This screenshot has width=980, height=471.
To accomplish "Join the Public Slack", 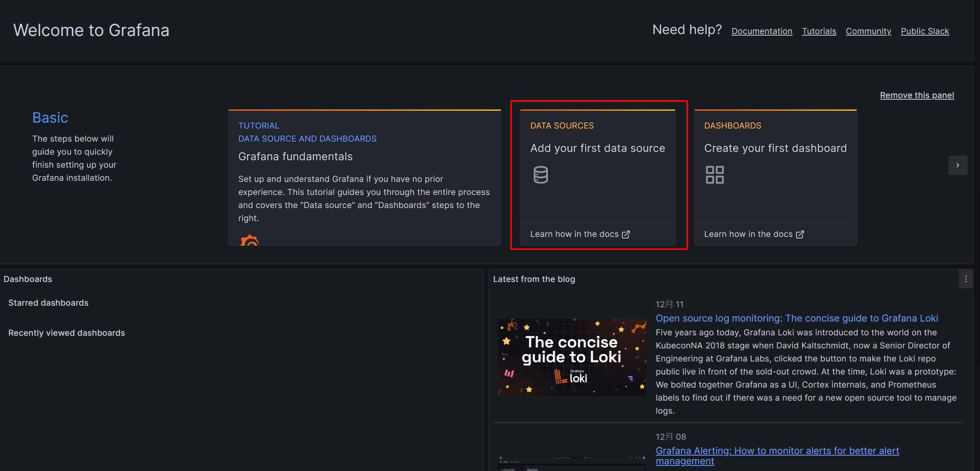I will click(x=925, y=31).
